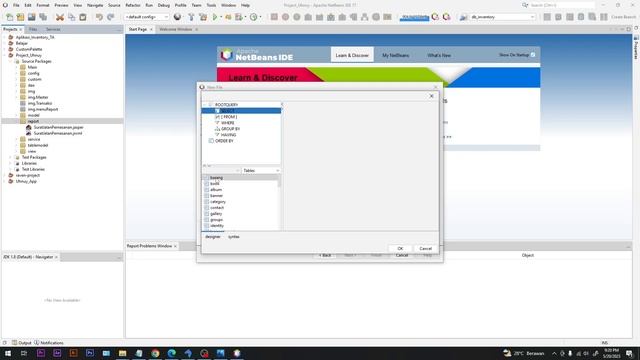
Task: Click the NetBeans cube taskbar icon
Action: click(x=237, y=353)
